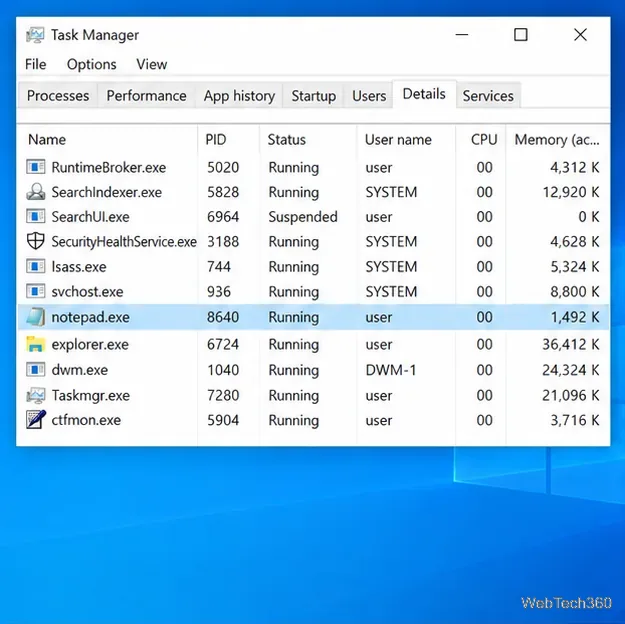Click PID 6724 cell

point(223,344)
